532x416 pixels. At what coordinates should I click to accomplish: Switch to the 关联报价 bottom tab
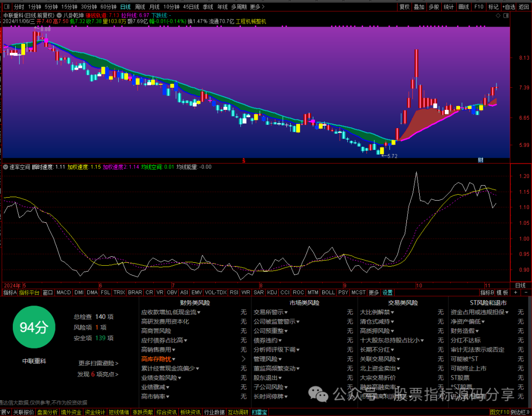click(x=24, y=412)
